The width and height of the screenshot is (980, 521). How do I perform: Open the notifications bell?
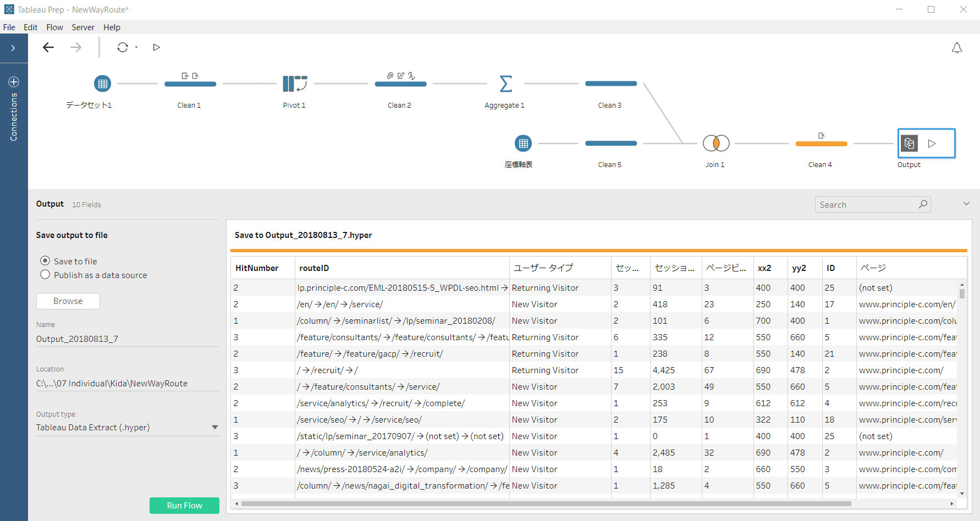pos(957,48)
